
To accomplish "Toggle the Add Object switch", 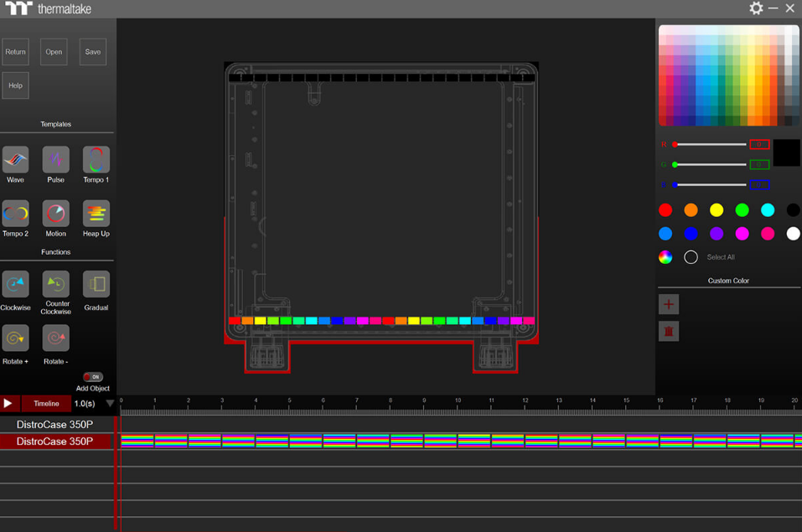I will 92,377.
